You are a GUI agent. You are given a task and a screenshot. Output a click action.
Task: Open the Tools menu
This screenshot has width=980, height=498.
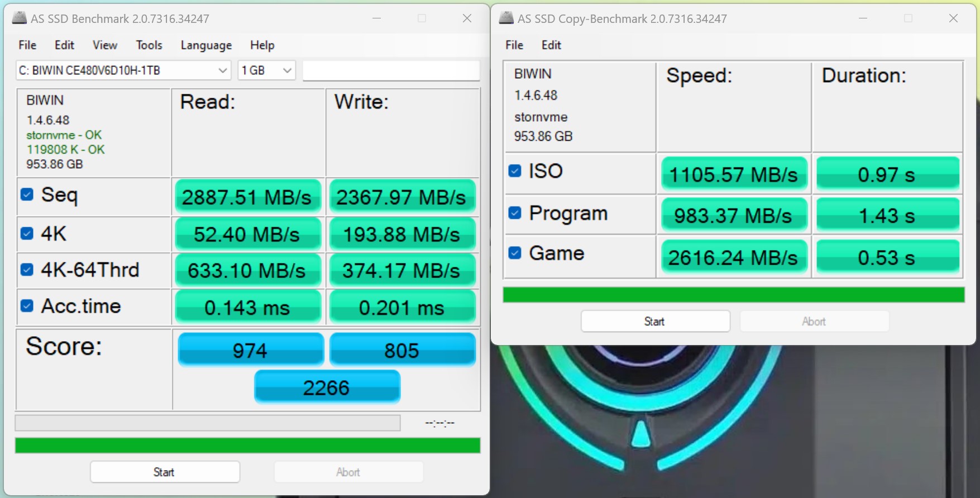[149, 45]
